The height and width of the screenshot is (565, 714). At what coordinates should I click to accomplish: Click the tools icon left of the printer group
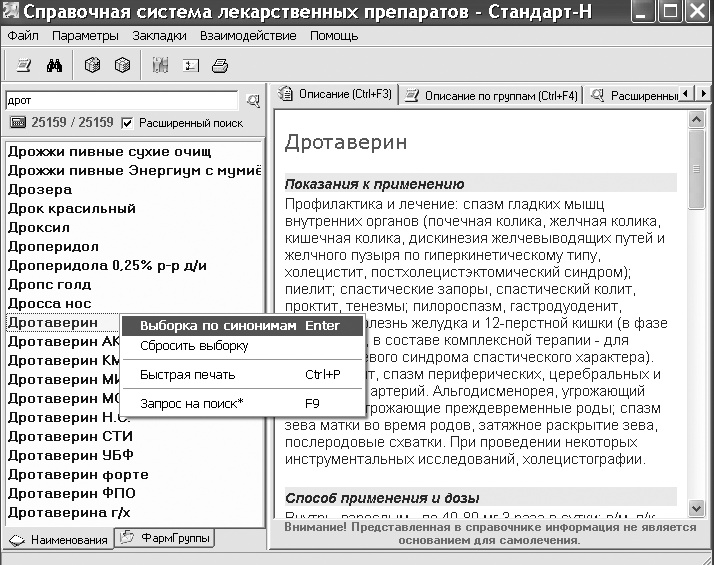160,66
